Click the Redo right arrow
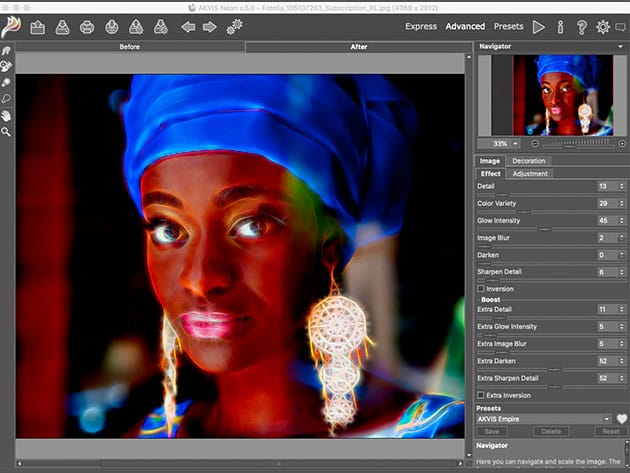The width and height of the screenshot is (630, 473). [x=209, y=27]
